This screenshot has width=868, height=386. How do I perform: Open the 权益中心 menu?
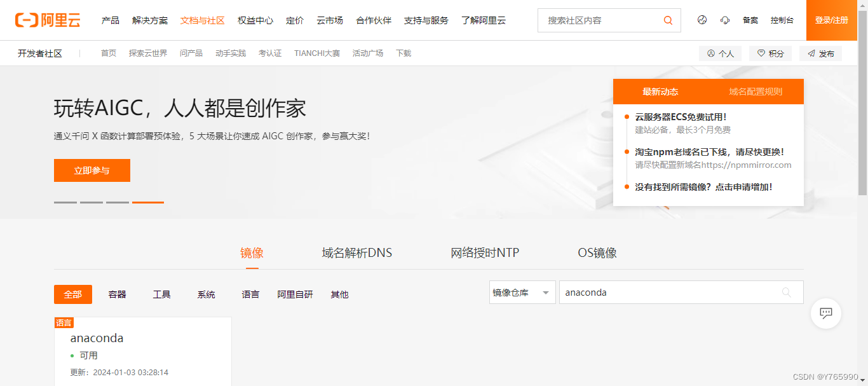255,20
